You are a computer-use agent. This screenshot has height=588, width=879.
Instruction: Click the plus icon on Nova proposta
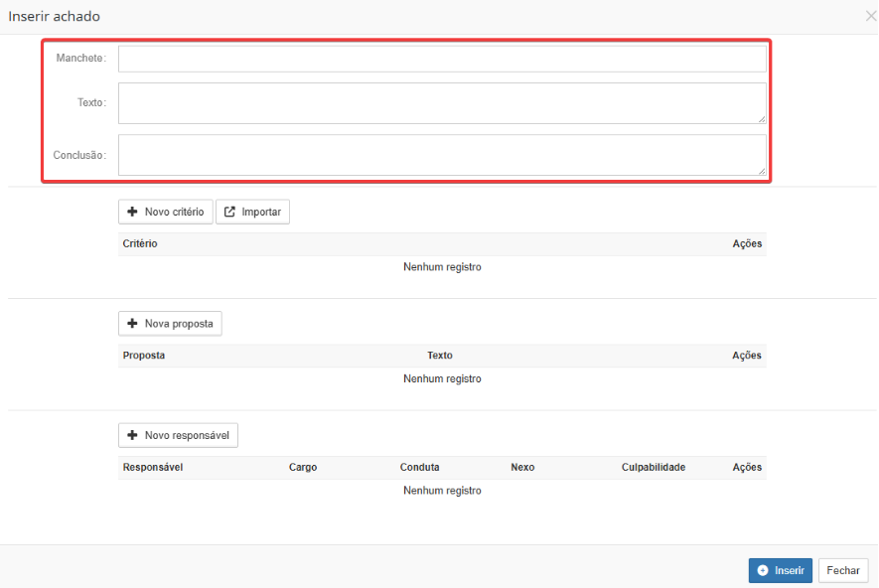click(x=132, y=324)
